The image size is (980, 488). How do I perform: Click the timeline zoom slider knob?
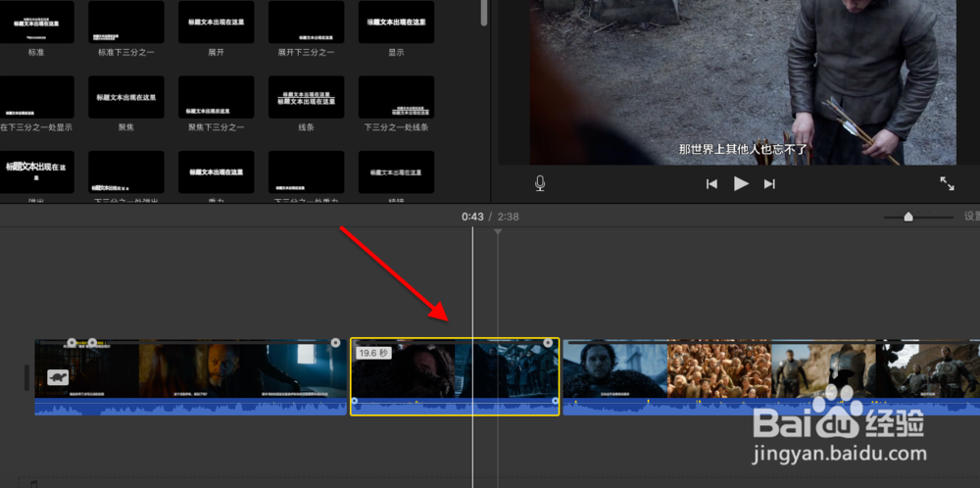coord(908,217)
